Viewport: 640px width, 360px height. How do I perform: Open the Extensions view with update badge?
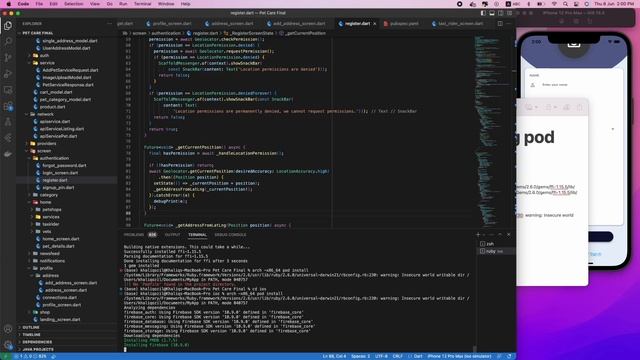tap(8, 106)
